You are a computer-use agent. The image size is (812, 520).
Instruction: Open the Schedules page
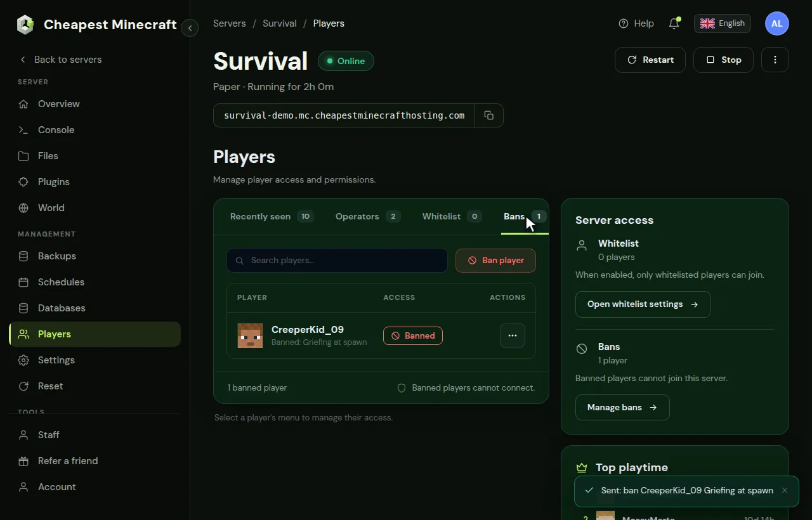[x=95, y=282]
